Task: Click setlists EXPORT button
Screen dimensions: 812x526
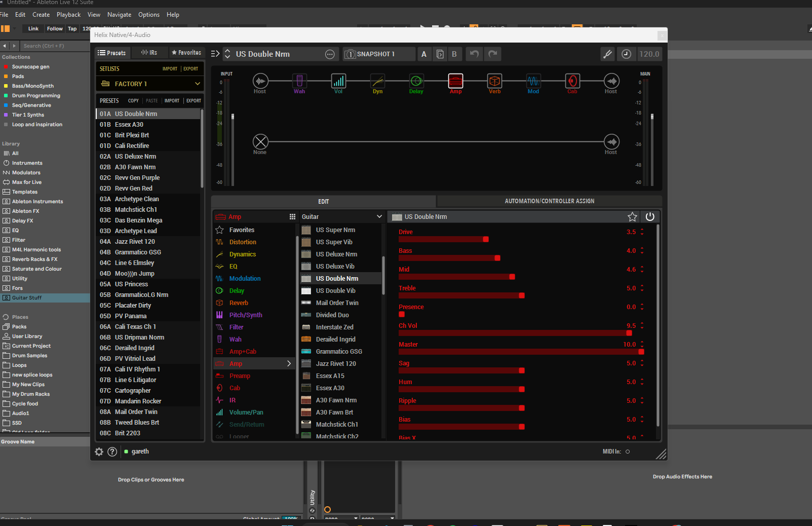Action: [191, 69]
